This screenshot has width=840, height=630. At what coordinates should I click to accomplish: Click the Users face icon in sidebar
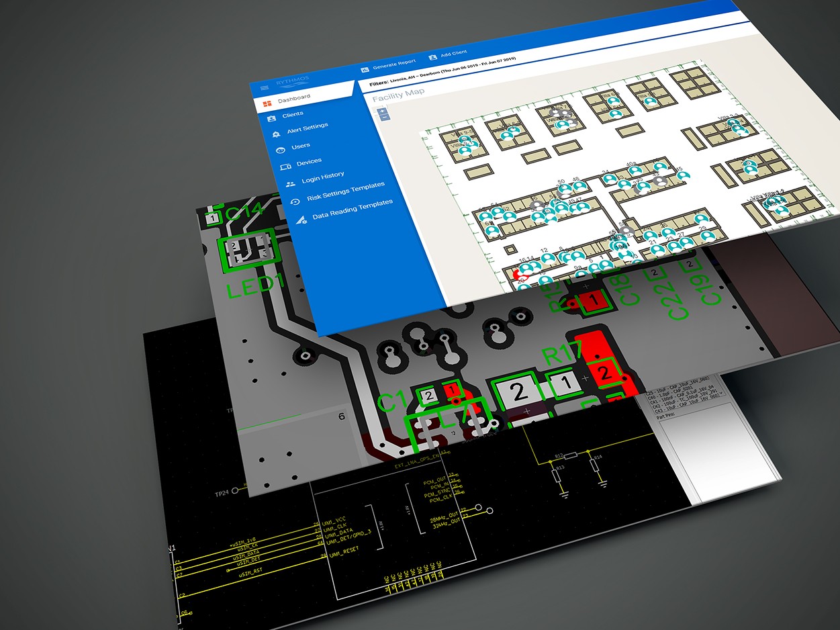coord(280,150)
